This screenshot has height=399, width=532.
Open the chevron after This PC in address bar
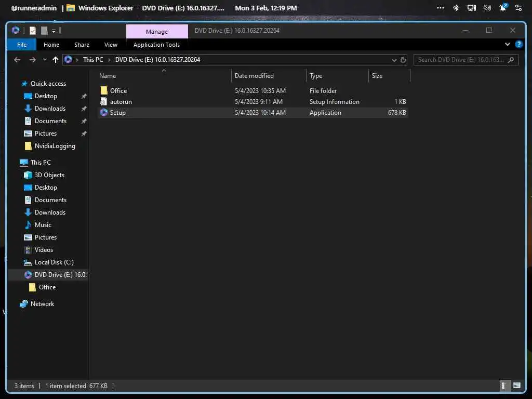[109, 60]
